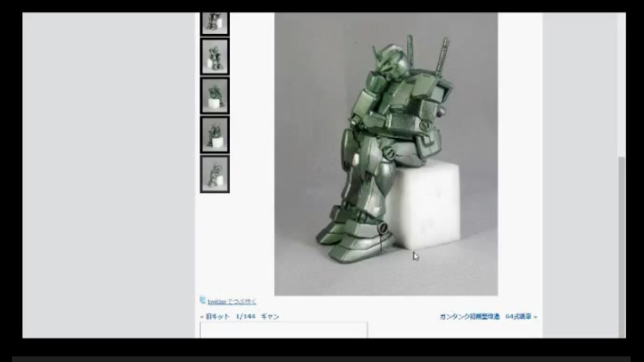
Task: Select the fourth figure thumbnail in the strip
Action: click(x=215, y=135)
